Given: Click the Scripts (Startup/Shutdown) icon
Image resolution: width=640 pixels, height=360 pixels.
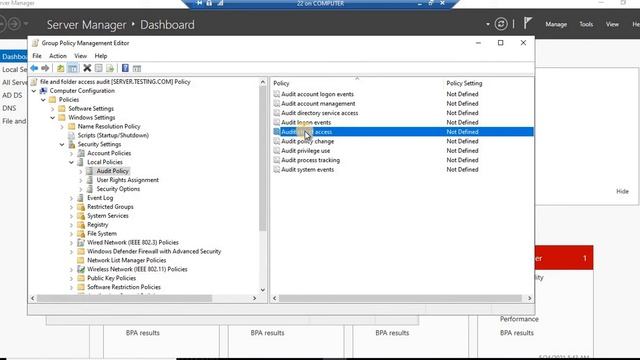Looking at the screenshot, I should click(x=71, y=135).
